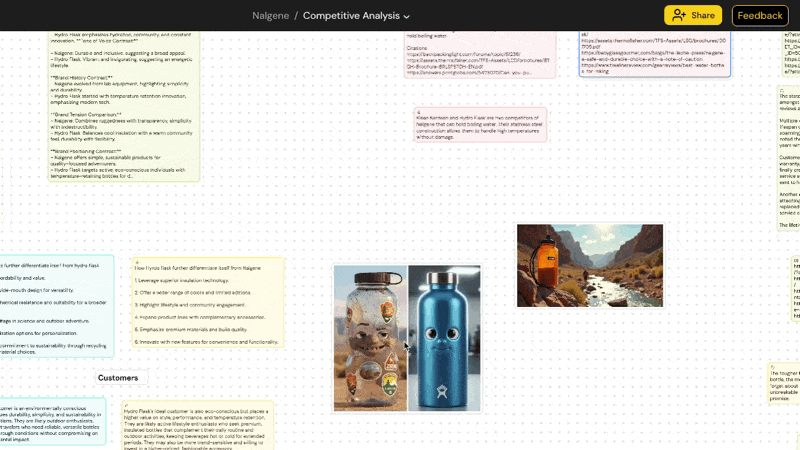Image resolution: width=800 pixels, height=450 pixels.
Task: Click 'Brand Positioning Contrast' text in green note
Action: point(86,152)
